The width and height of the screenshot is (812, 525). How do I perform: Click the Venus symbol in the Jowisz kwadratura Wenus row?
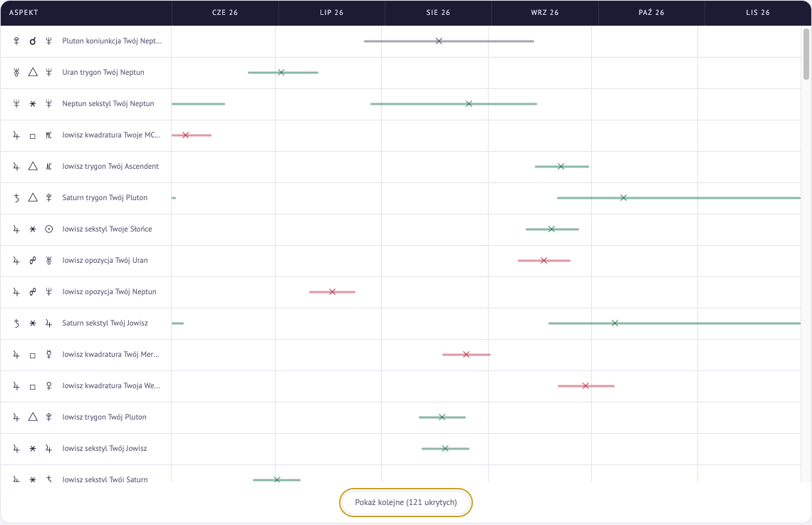click(48, 385)
